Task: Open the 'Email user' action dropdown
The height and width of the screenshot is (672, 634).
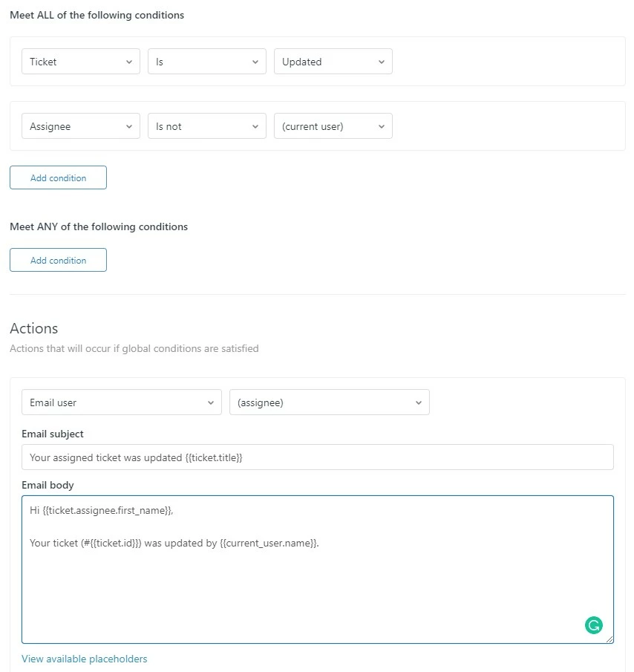Action: point(122,402)
